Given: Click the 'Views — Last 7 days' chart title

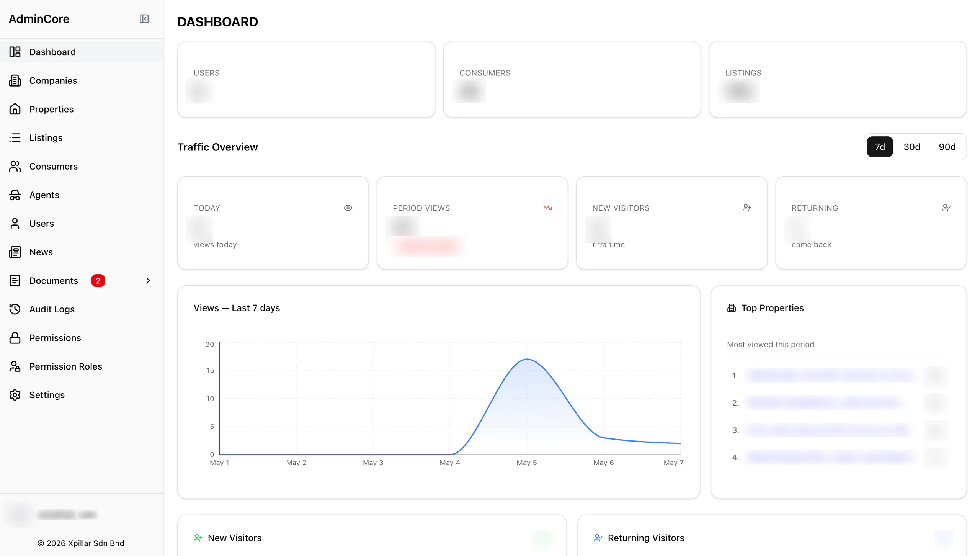Looking at the screenshot, I should click(x=237, y=308).
